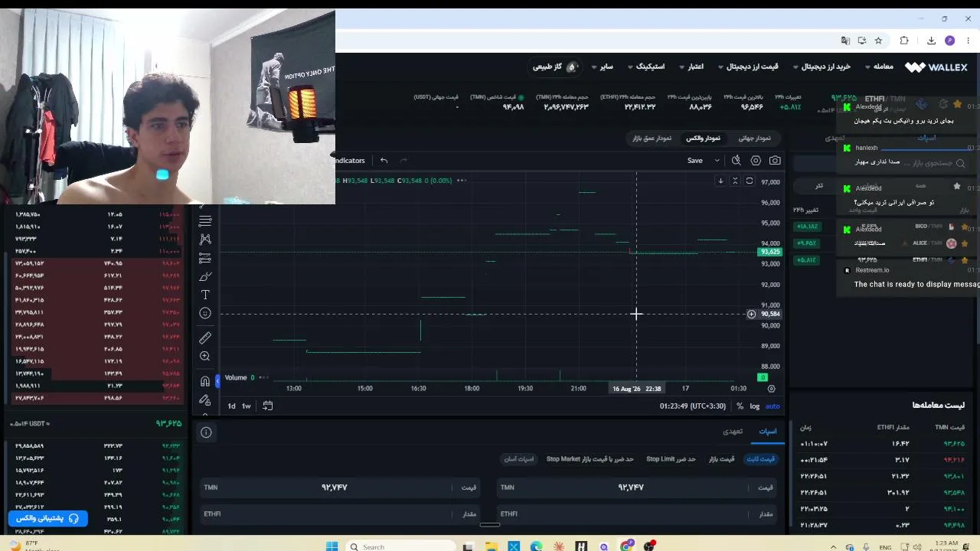Click the TMN price field on the left form

pos(340,487)
